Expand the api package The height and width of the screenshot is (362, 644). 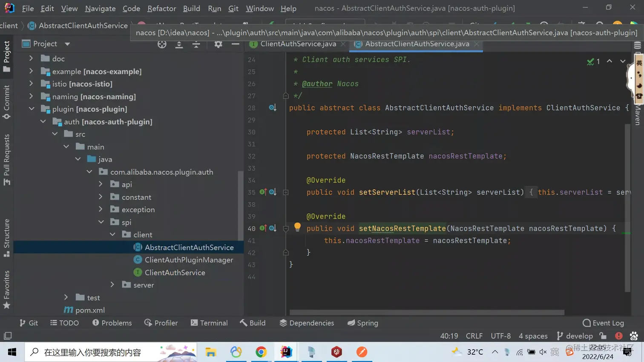tap(101, 184)
